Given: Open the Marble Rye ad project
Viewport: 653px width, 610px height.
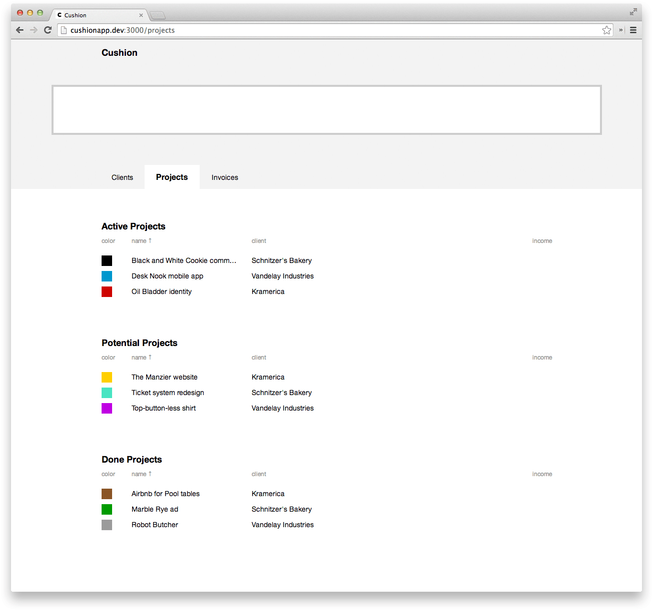Looking at the screenshot, I should point(155,509).
